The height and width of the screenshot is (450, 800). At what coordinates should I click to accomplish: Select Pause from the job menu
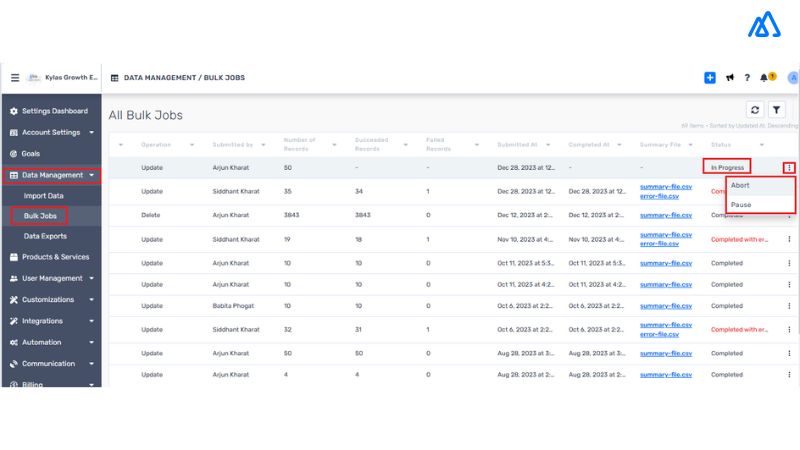[741, 204]
